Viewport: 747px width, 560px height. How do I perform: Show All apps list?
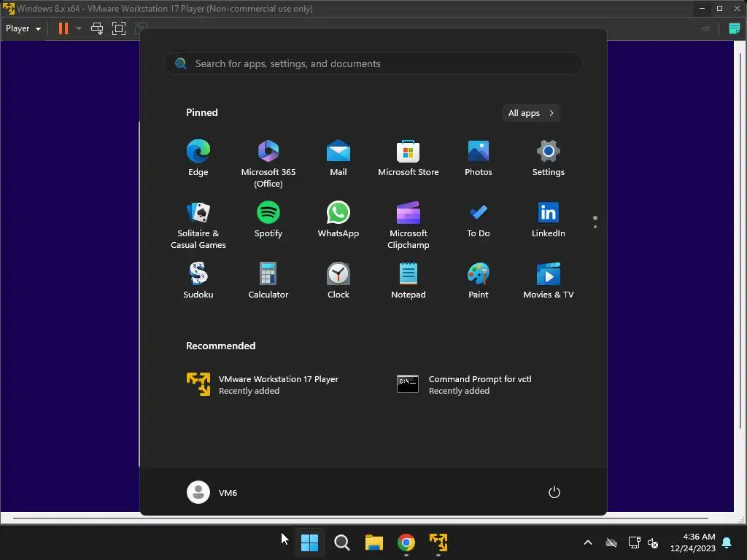[531, 113]
